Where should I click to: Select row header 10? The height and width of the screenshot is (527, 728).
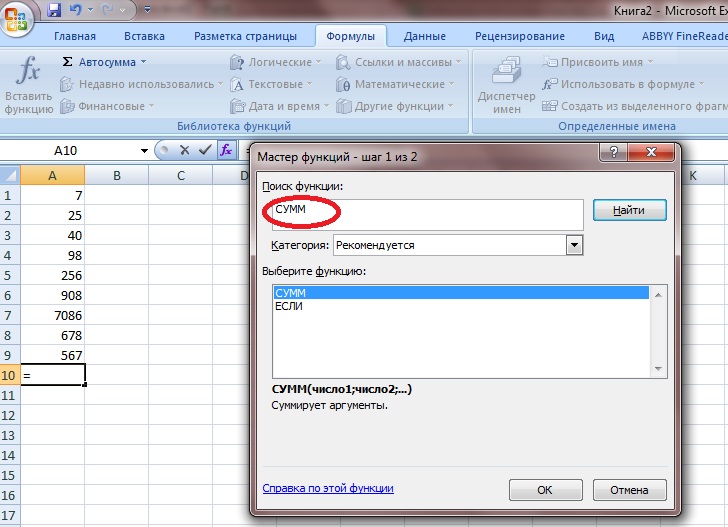pyautogui.click(x=10, y=375)
